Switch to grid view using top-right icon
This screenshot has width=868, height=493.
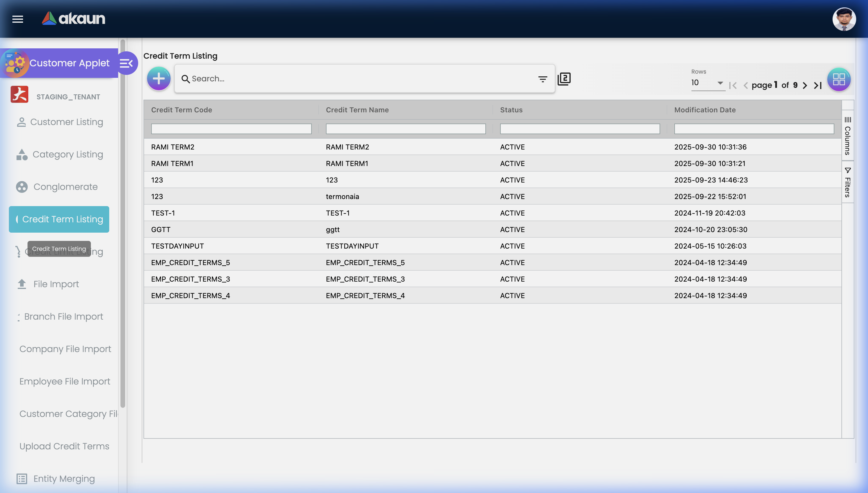point(838,79)
